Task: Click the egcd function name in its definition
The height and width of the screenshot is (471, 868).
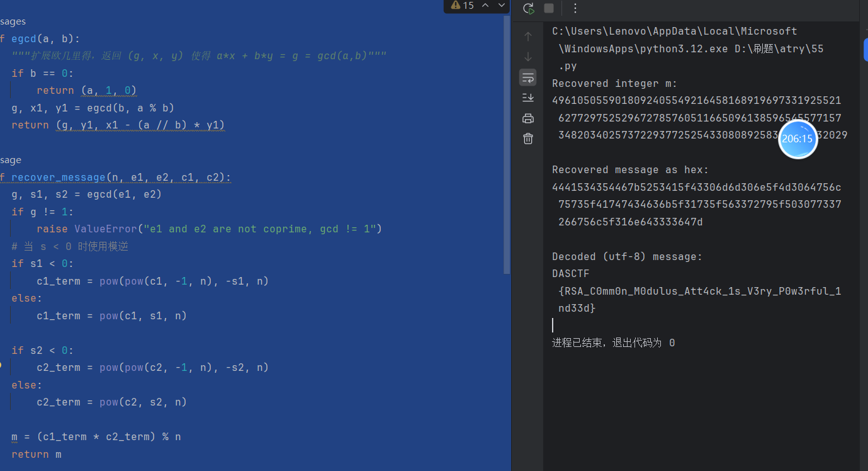Action: (x=24, y=39)
